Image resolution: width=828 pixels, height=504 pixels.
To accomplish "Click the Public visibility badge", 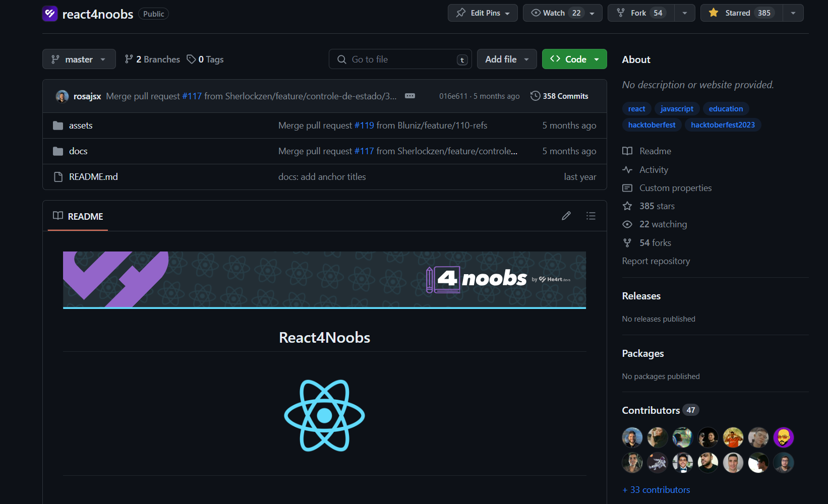I will coord(153,14).
